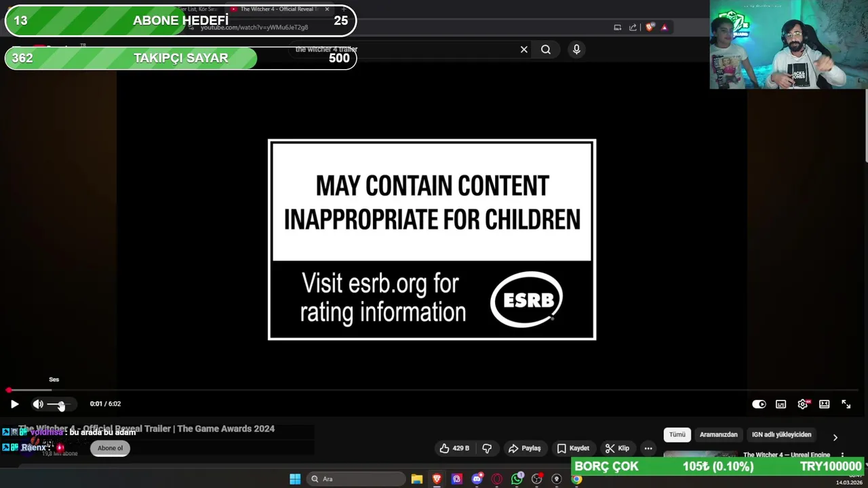868x488 pixels.
Task: Like the video showing 429 B
Action: (x=454, y=448)
